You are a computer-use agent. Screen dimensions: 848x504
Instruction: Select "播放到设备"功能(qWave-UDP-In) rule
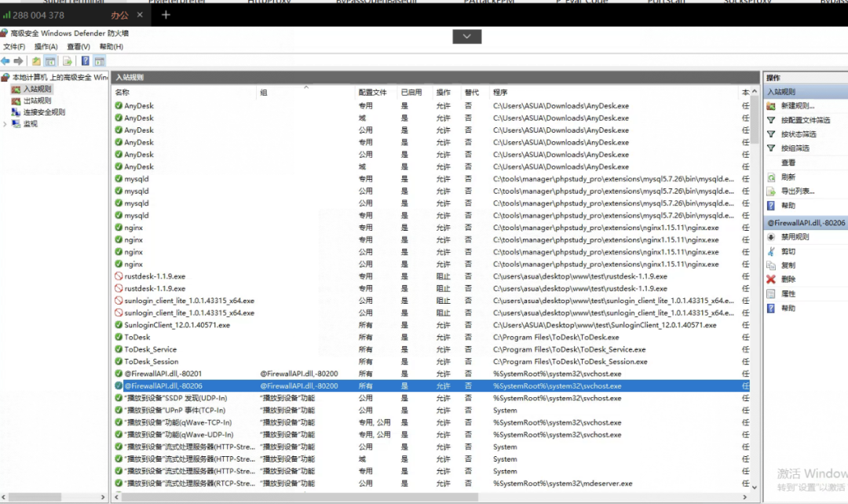point(179,435)
